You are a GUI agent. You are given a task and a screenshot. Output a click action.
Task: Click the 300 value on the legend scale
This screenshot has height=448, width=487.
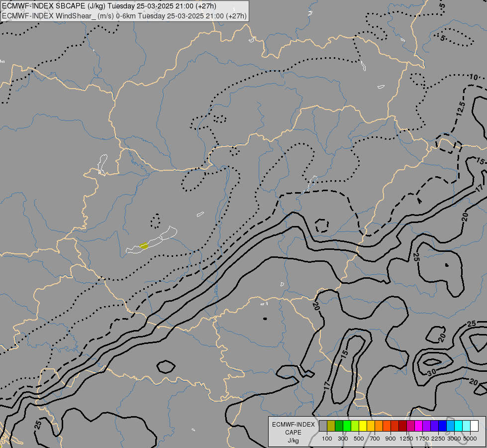click(x=343, y=439)
